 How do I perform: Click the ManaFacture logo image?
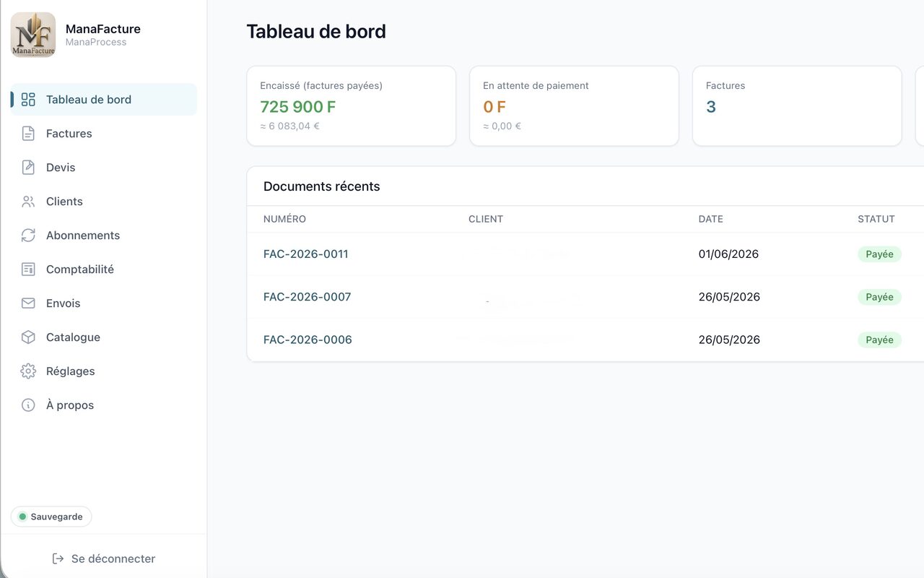[33, 35]
